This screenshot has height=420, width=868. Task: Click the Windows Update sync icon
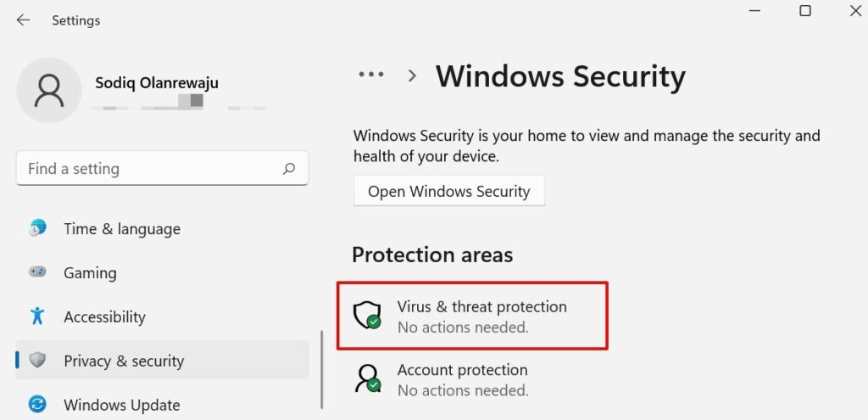click(x=37, y=405)
